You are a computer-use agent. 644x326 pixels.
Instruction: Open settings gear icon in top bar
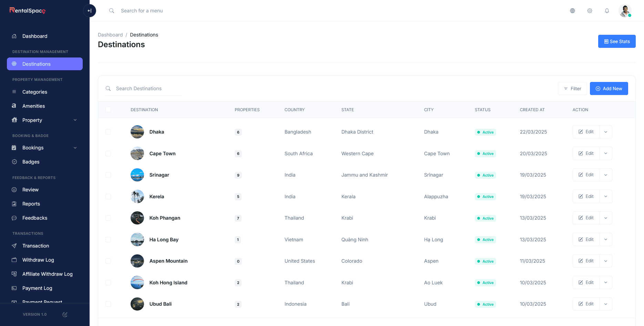click(x=590, y=11)
